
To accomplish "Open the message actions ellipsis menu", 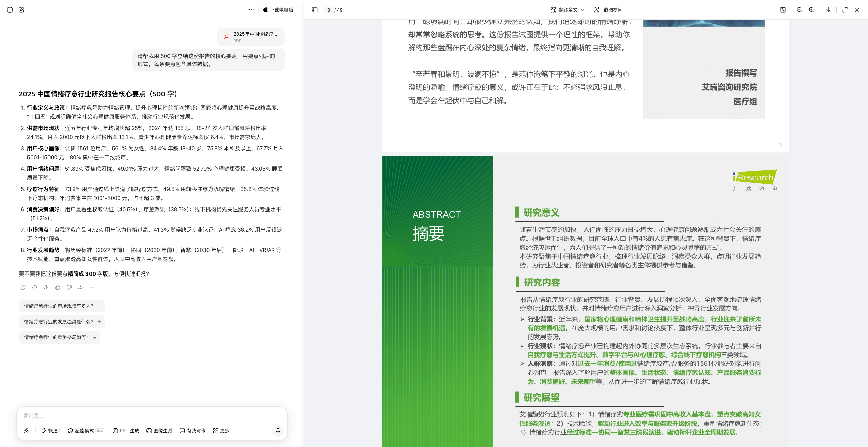I will (92, 287).
